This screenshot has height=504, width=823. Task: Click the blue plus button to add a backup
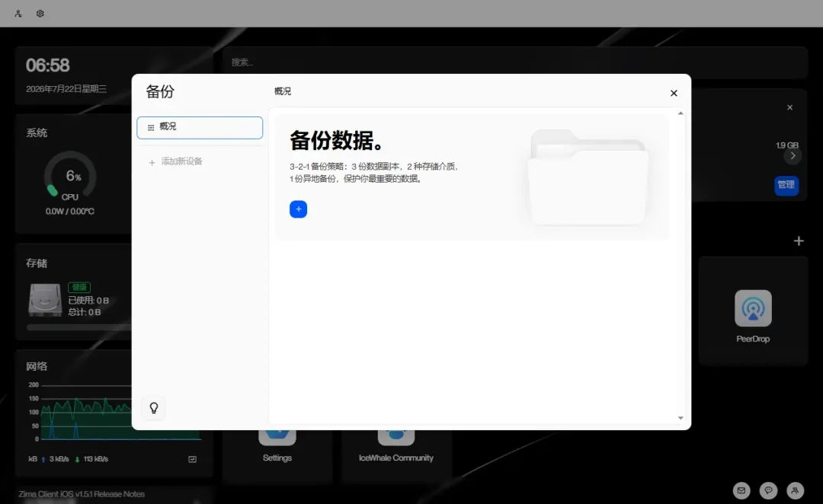tap(298, 209)
